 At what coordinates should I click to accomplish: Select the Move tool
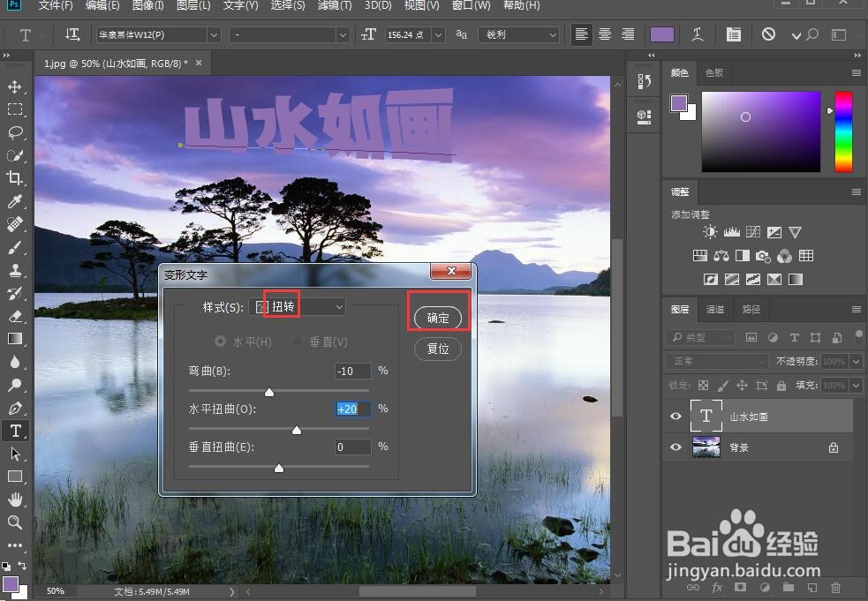click(15, 86)
